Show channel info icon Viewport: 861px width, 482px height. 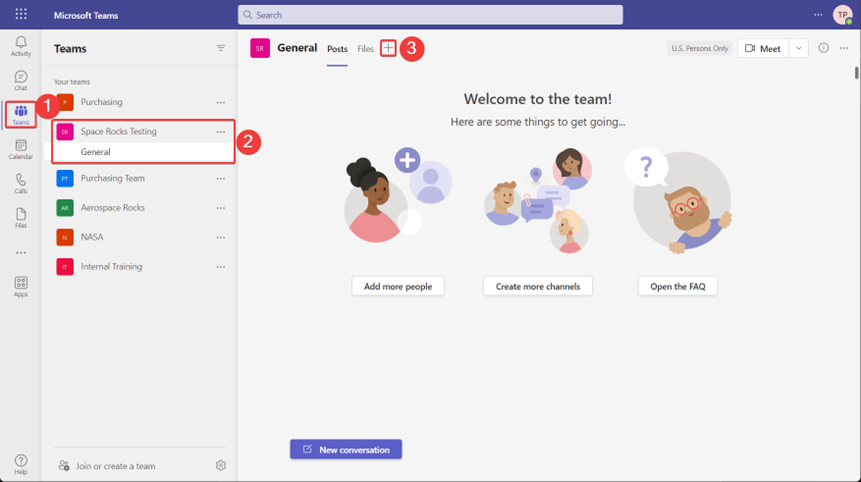coord(823,48)
